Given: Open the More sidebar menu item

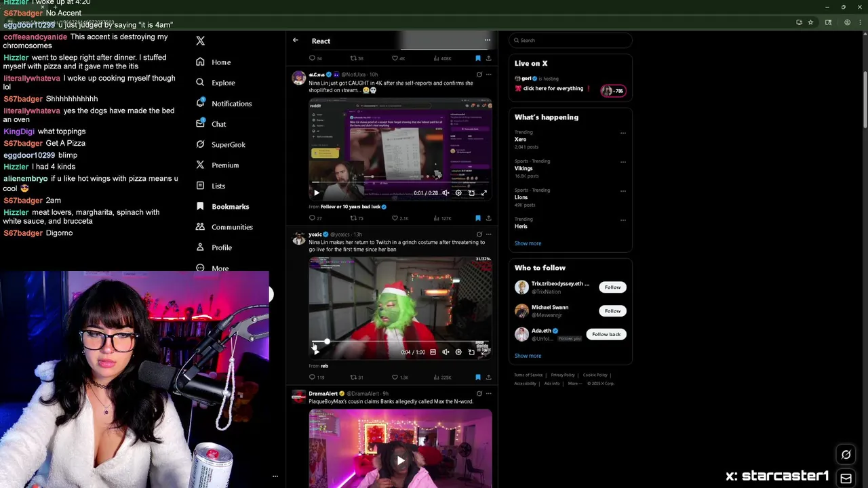Looking at the screenshot, I should [212, 268].
